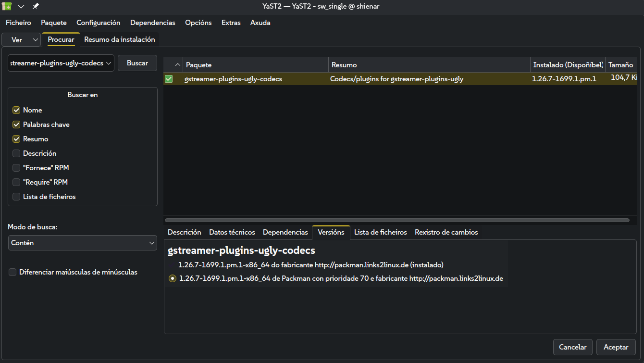
Task: Open the Rexistro de cambios tab
Action: 446,232
